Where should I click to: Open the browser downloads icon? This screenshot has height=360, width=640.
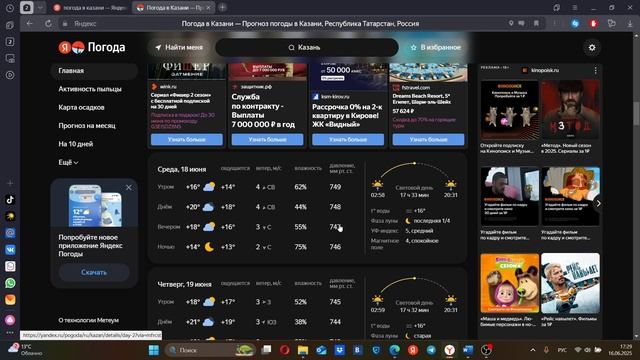point(630,24)
